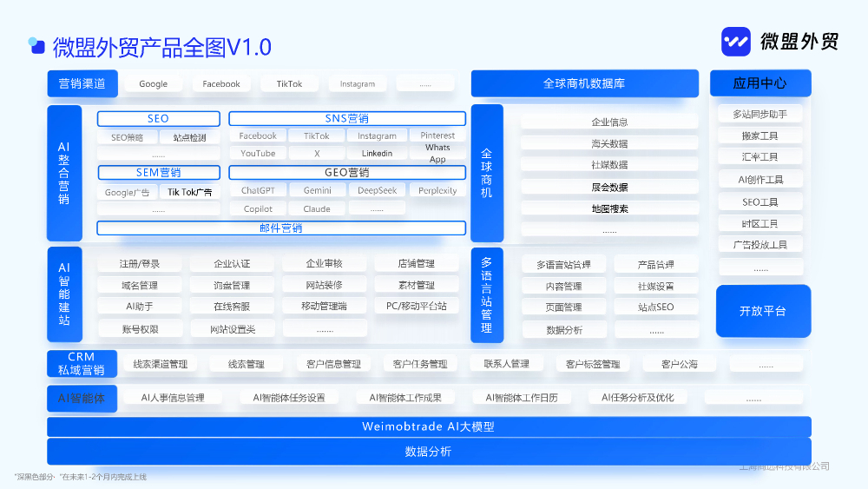
Task: Select Copilot under GEO营销
Action: 258,208
